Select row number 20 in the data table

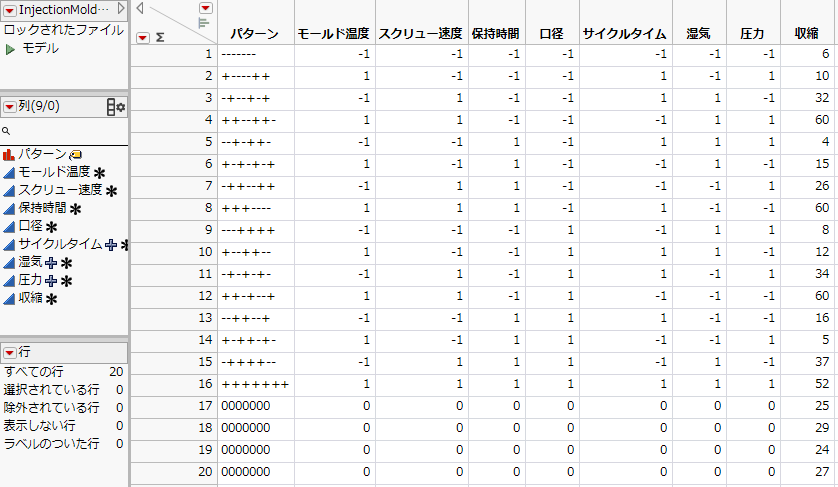pos(206,471)
